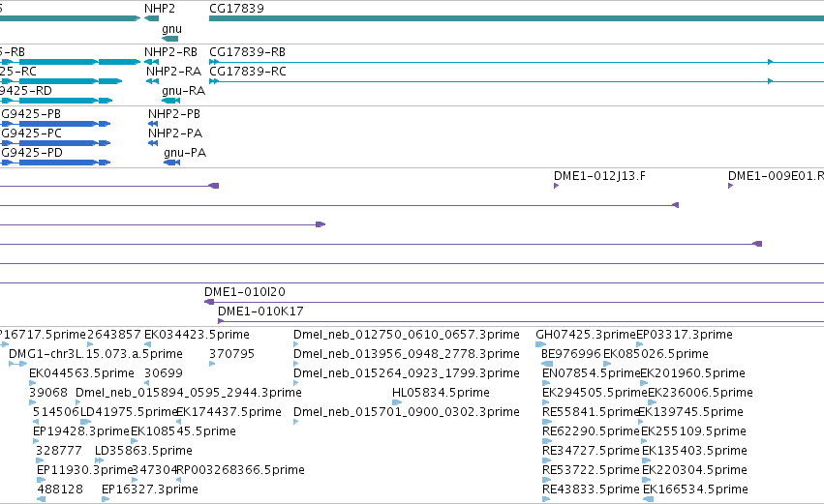Select the G9425-PC protein label

32,133
